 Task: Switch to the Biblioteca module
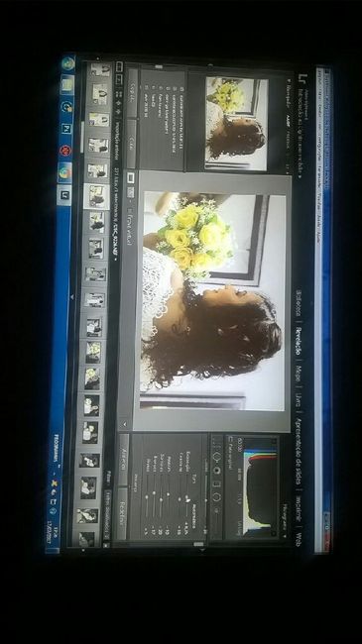300,303
